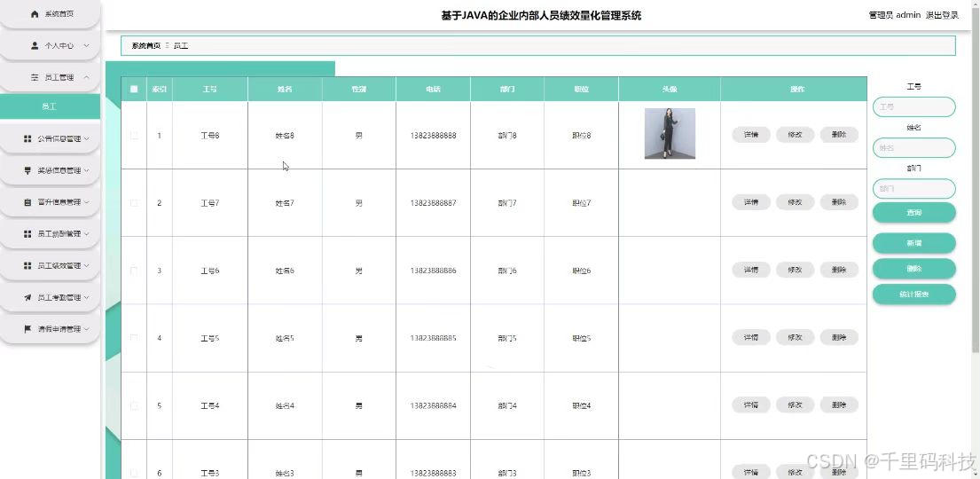980x479 pixels.
Task: Click 管理员 admin user label
Action: coord(894,15)
